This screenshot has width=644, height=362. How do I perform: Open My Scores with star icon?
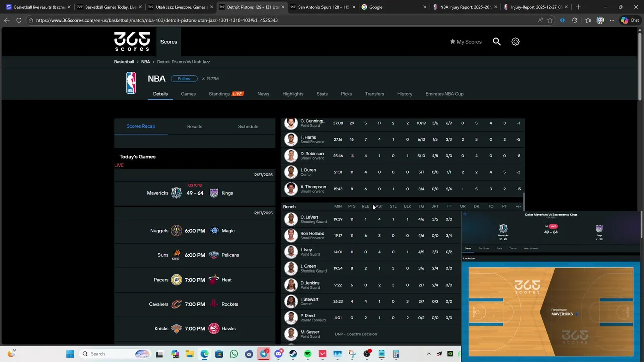tap(466, 42)
